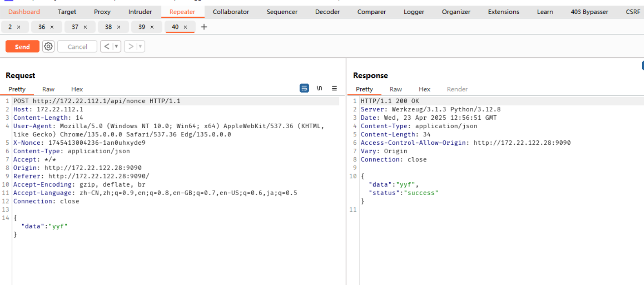Close Repeater tab 38
Screen dimensions: 644x285
tap(119, 27)
